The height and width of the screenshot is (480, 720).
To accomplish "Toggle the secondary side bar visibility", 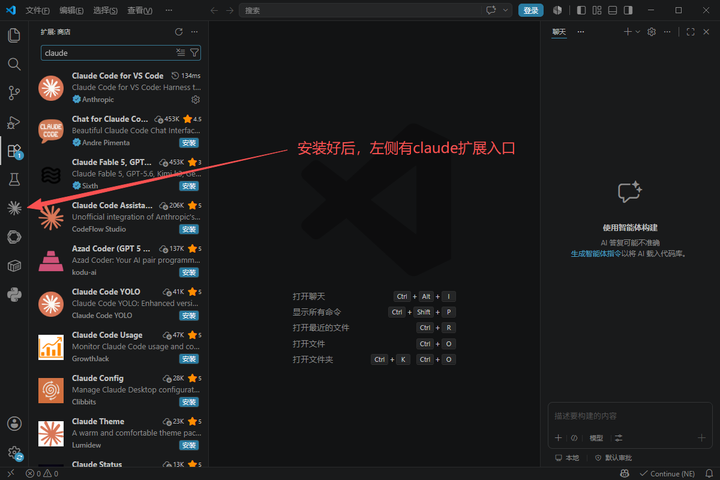I will coord(628,10).
